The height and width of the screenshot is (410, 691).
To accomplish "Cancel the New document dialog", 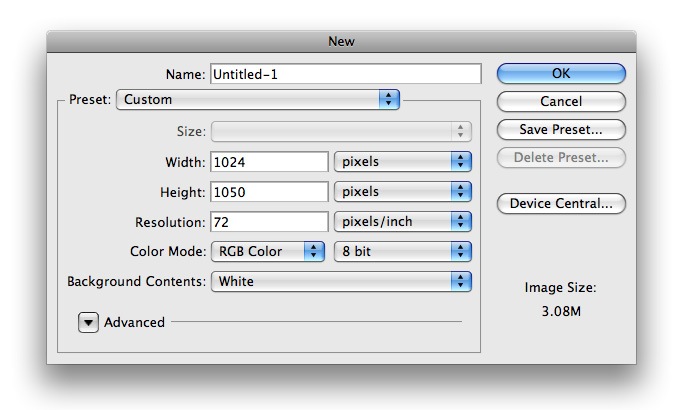I will pos(561,101).
